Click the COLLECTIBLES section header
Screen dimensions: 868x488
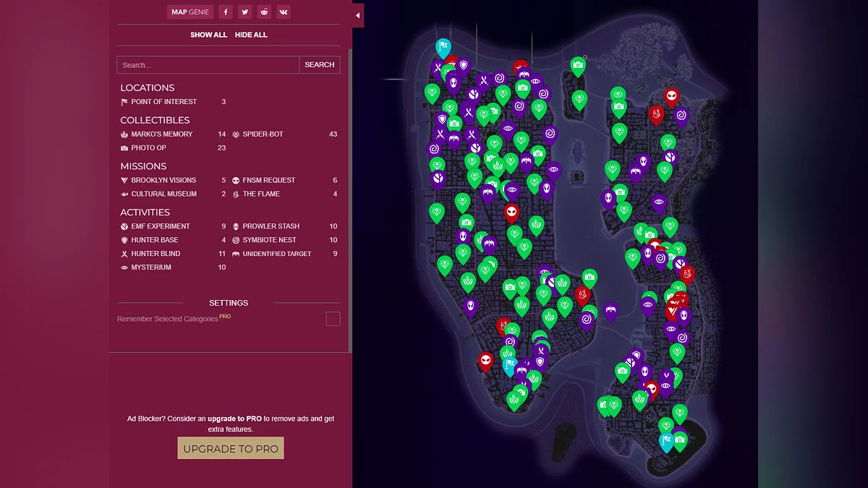pos(155,120)
